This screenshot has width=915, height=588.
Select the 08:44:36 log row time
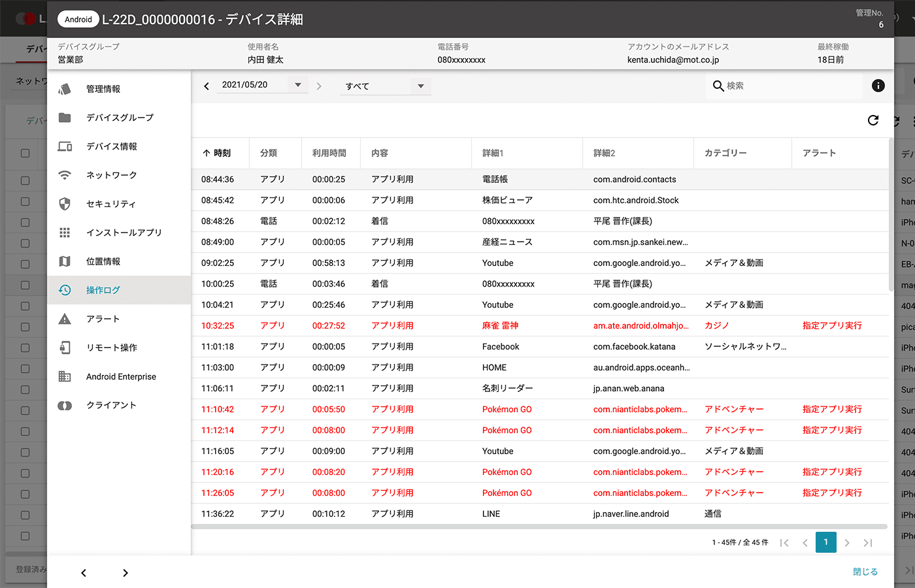click(218, 179)
